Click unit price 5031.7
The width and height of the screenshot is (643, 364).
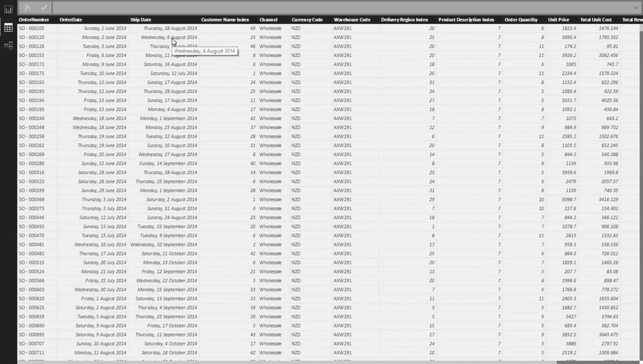tap(569, 101)
